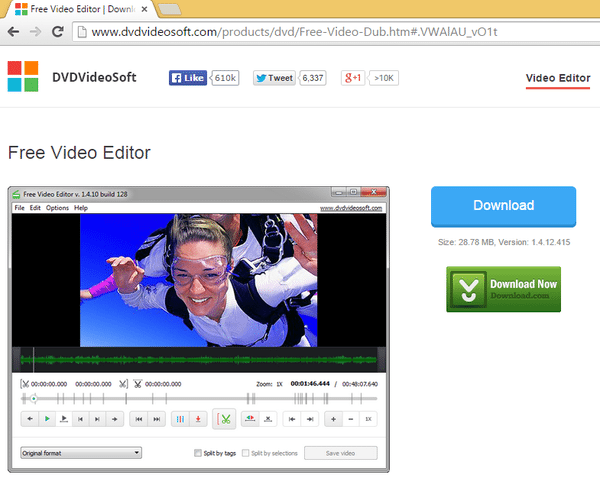
Task: Jump to next tag with fast-forward icon
Action: (x=157, y=419)
